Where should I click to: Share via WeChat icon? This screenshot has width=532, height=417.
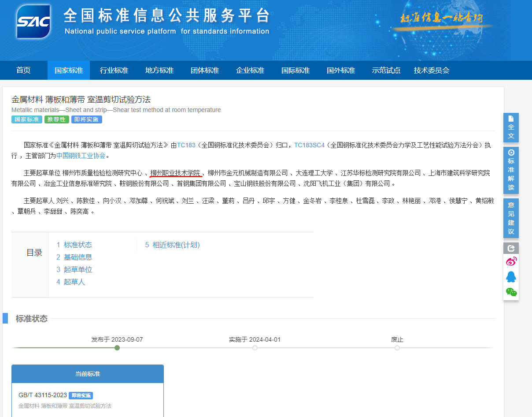coord(511,292)
